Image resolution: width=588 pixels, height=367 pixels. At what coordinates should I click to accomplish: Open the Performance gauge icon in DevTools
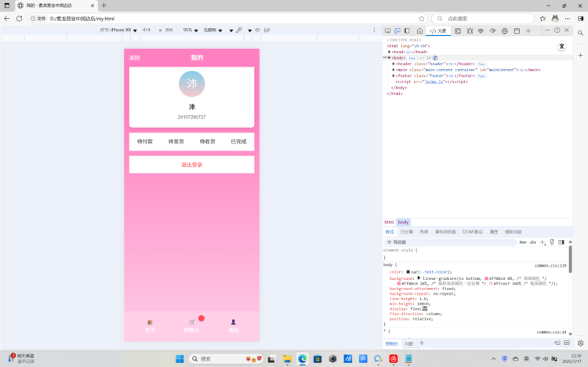(492, 31)
